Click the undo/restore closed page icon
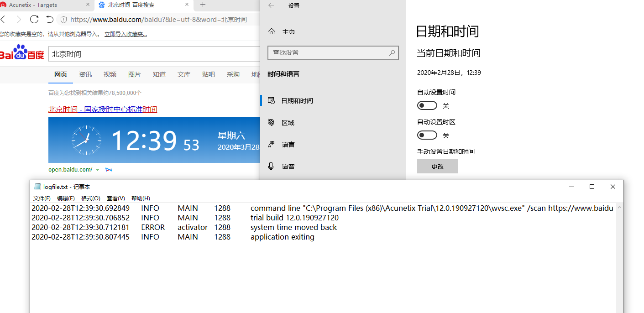This screenshot has height=313, width=644. [x=50, y=19]
